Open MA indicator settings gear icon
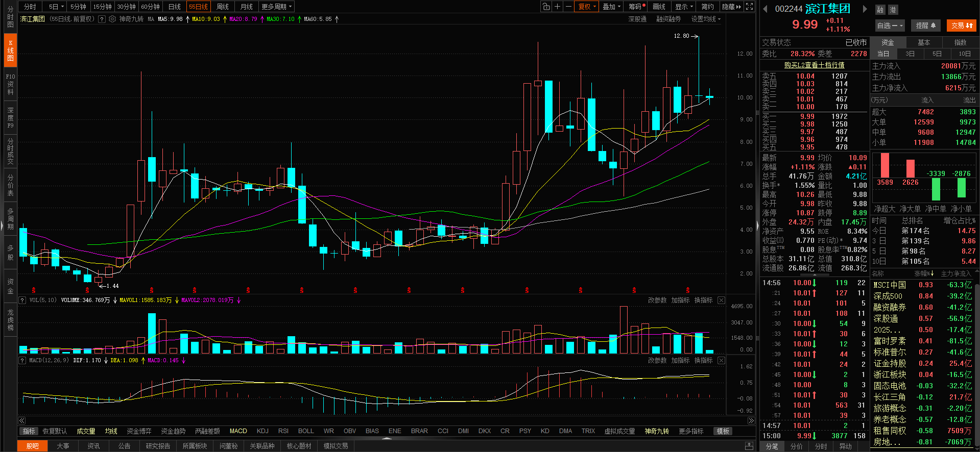 pyautogui.click(x=112, y=19)
